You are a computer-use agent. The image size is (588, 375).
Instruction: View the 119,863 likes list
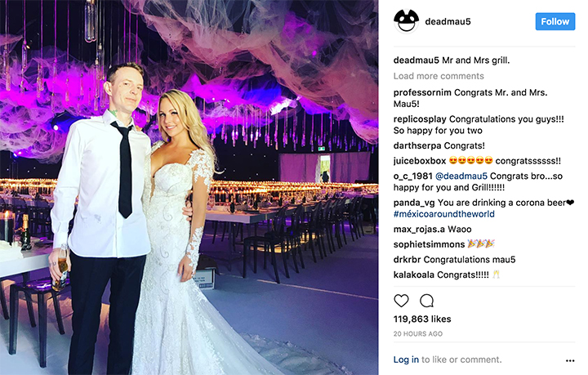pos(422,319)
